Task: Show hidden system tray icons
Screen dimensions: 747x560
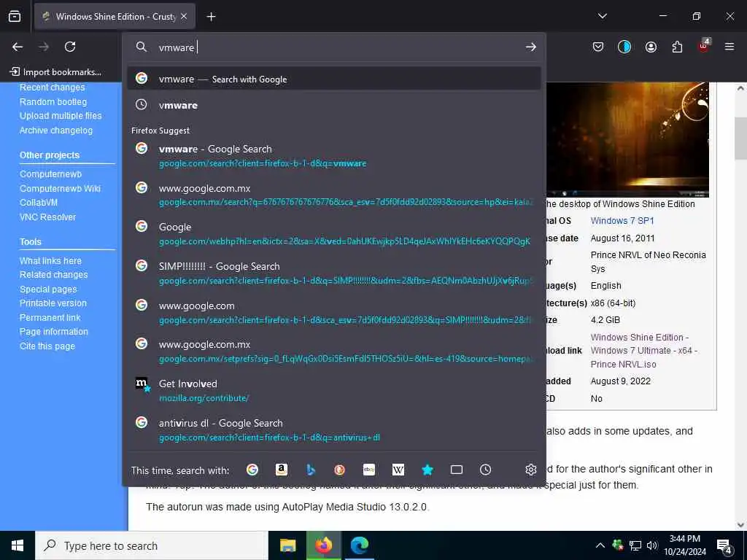Action: pyautogui.click(x=600, y=545)
